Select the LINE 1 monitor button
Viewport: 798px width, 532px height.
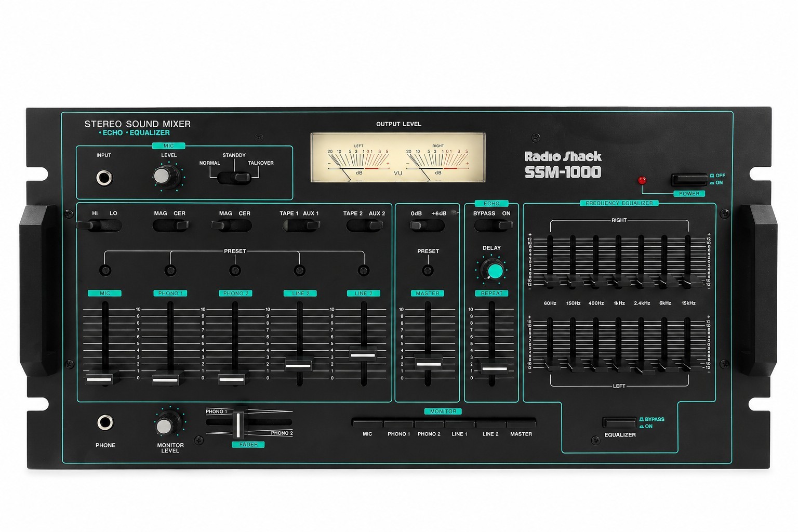(x=460, y=423)
